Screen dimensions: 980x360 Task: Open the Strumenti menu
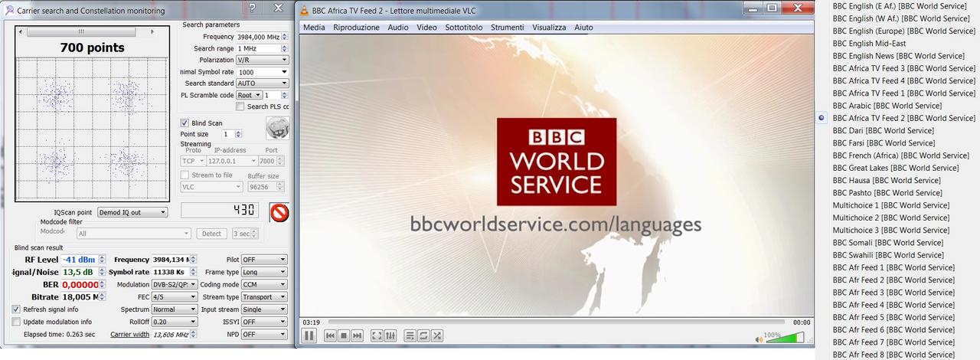point(508,28)
